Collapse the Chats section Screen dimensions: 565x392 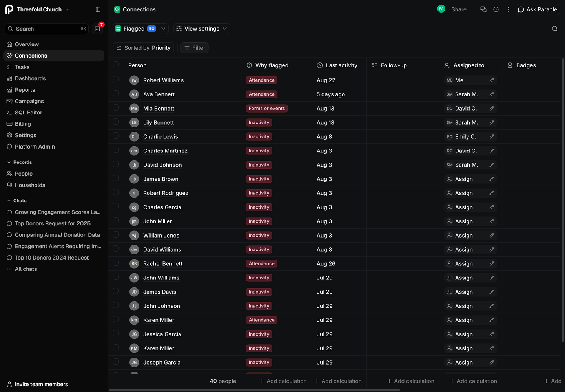point(16,201)
